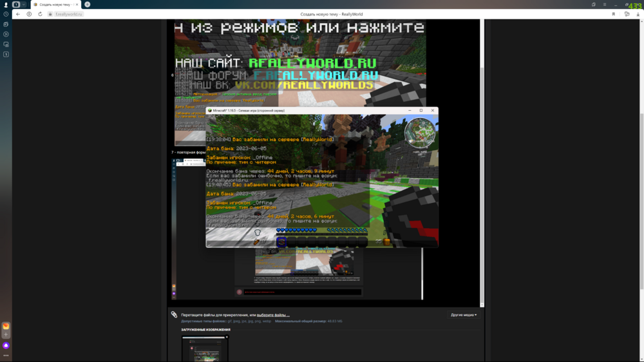
Task: Click the 'ЗАГРУЖЕННЫЕ ИЗОБРАЖЕНИЯ' heading
Action: click(206, 330)
